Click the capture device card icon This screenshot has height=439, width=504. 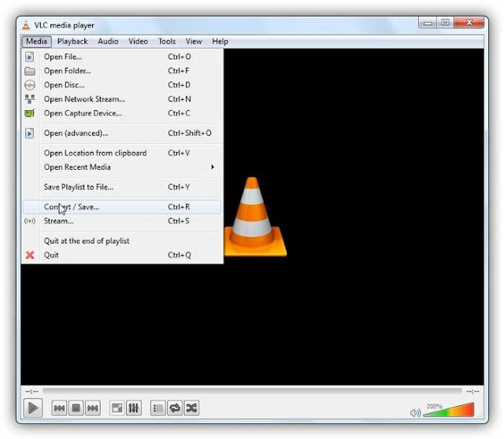(x=30, y=113)
